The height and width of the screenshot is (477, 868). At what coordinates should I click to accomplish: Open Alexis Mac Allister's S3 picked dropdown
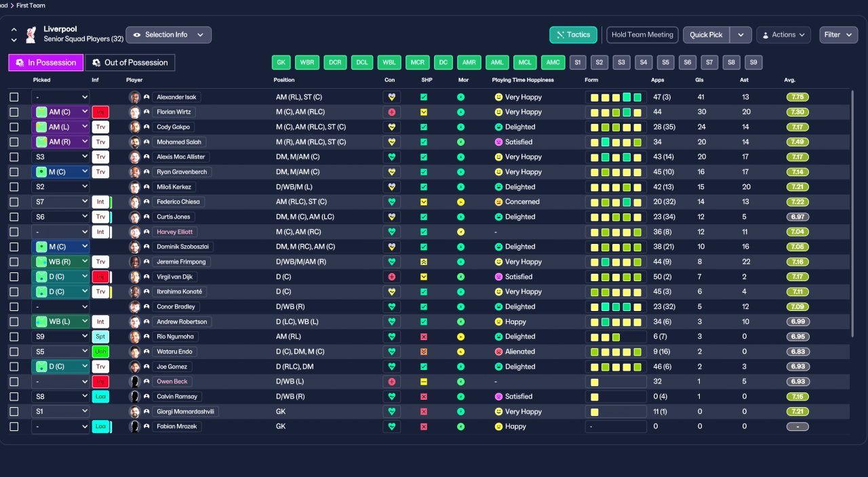tap(60, 157)
